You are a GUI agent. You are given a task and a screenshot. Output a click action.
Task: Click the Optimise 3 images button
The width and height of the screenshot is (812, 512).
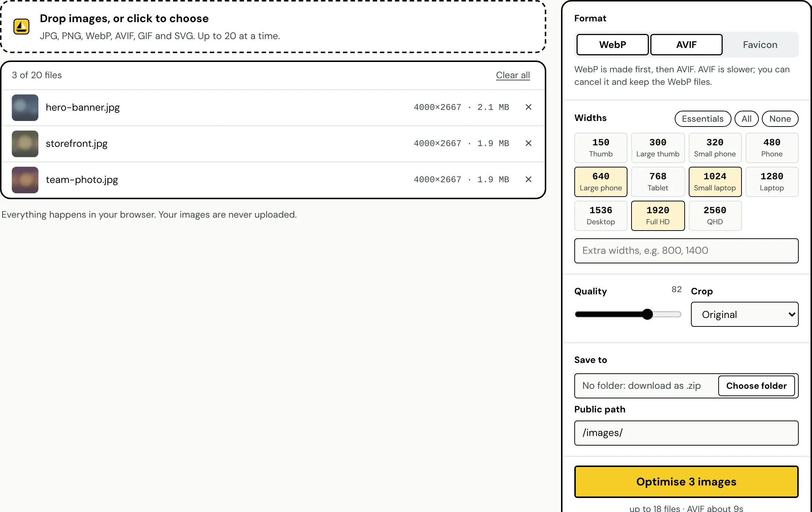click(686, 482)
